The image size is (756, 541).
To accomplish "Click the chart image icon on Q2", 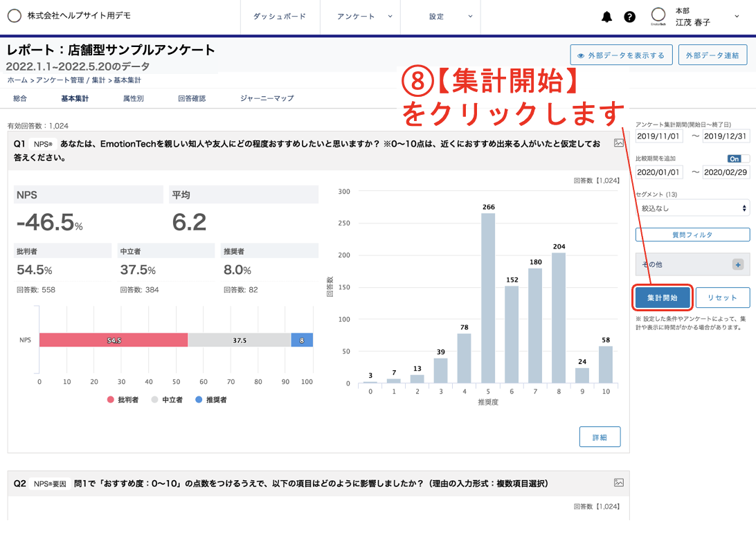I will [x=618, y=482].
